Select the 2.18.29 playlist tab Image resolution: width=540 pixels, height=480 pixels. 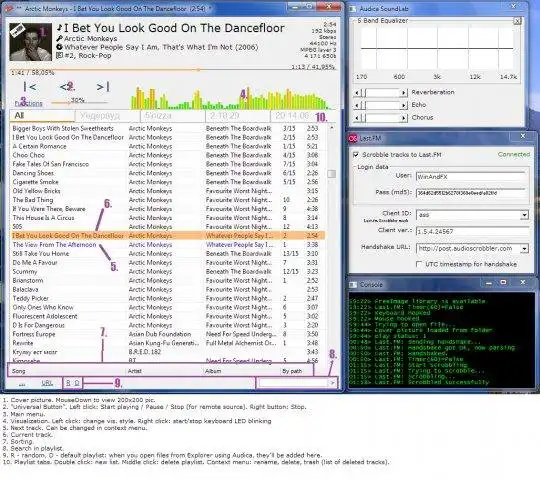click(238, 116)
